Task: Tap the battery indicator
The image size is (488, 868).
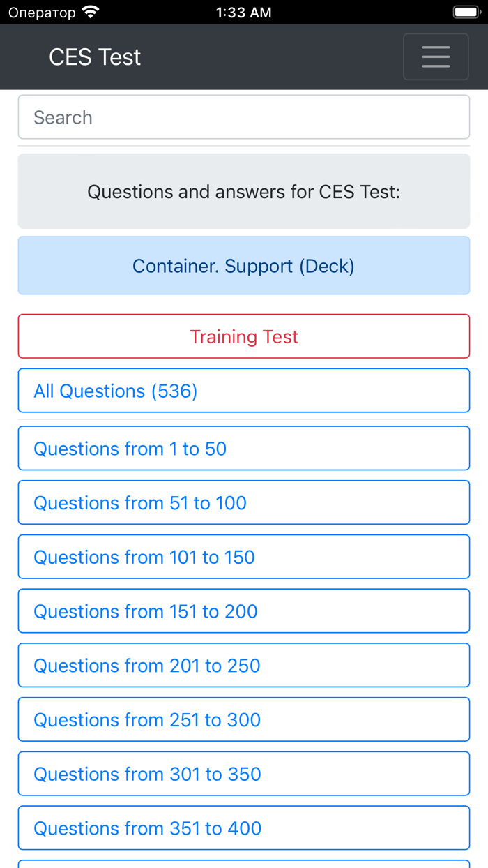Action: click(466, 11)
